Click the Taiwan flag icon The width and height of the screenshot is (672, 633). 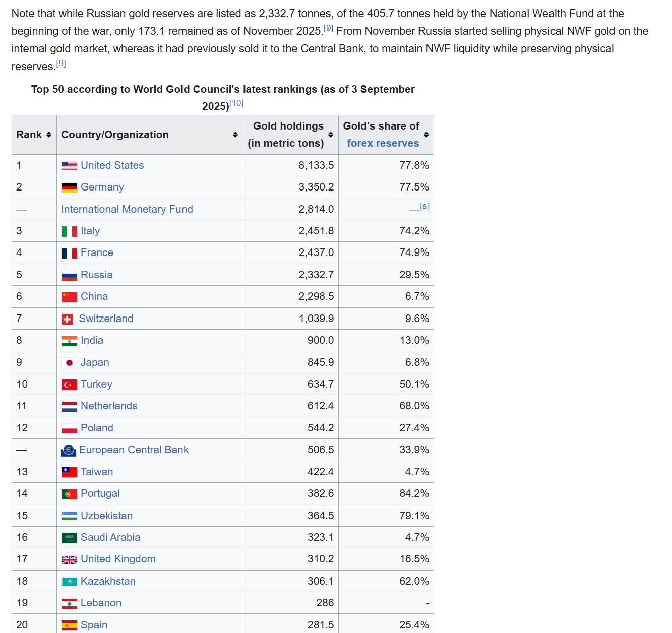pos(69,472)
